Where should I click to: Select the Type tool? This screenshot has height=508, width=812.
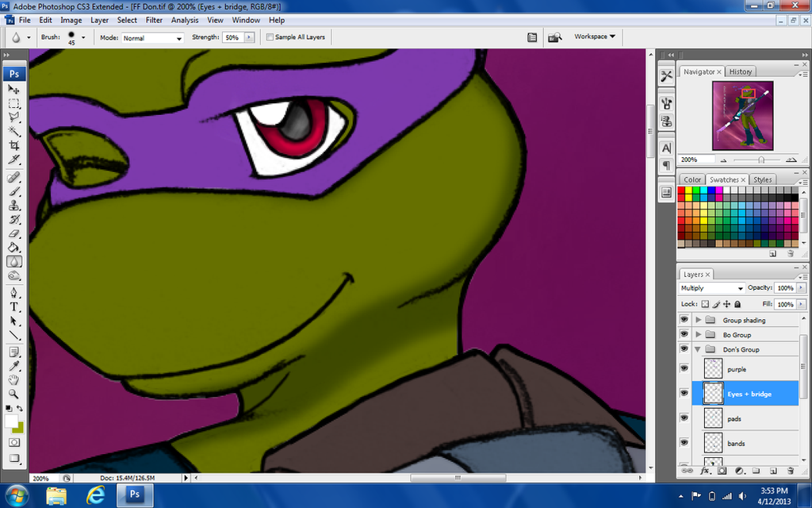(14, 307)
